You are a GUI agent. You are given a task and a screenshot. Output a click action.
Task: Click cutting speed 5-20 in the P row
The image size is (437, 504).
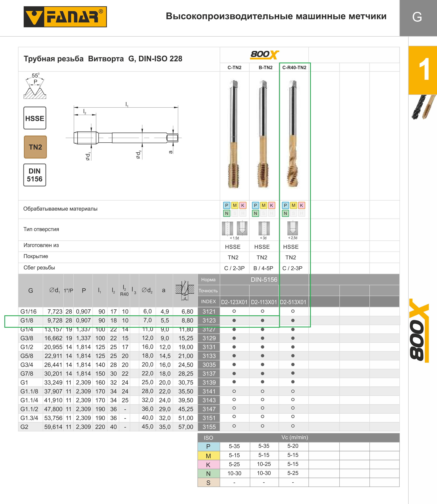click(293, 446)
